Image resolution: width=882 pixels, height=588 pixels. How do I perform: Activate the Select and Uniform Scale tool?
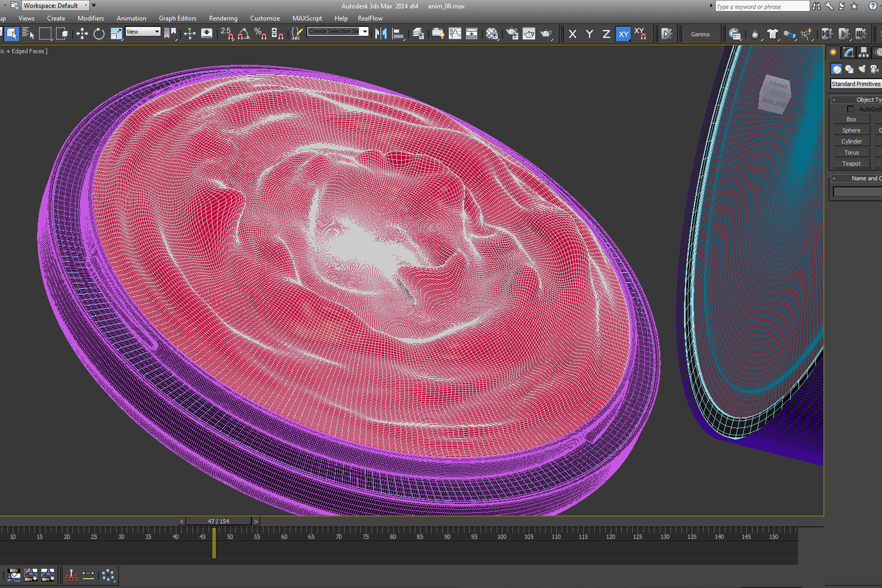point(116,34)
